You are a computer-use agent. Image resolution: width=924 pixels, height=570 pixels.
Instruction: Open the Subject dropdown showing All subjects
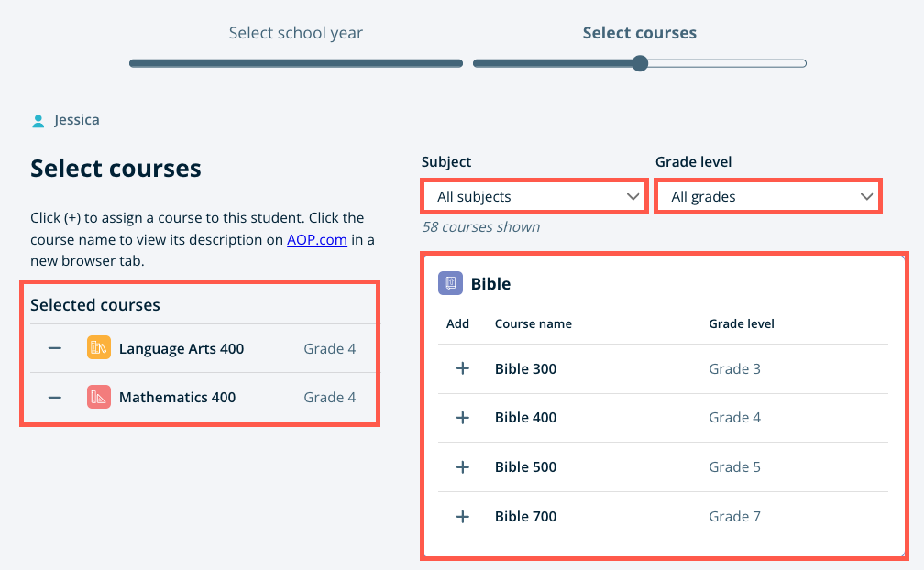pyautogui.click(x=534, y=196)
